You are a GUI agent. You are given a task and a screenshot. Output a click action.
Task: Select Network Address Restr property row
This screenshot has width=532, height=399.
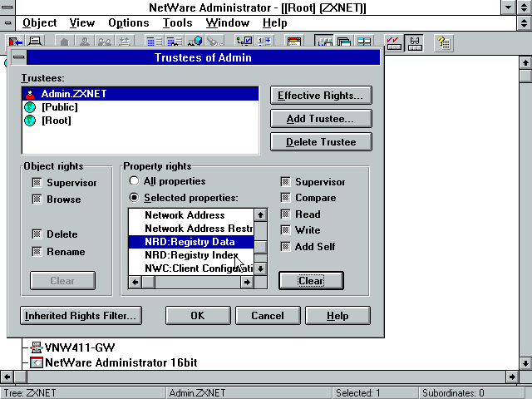pyautogui.click(x=191, y=229)
